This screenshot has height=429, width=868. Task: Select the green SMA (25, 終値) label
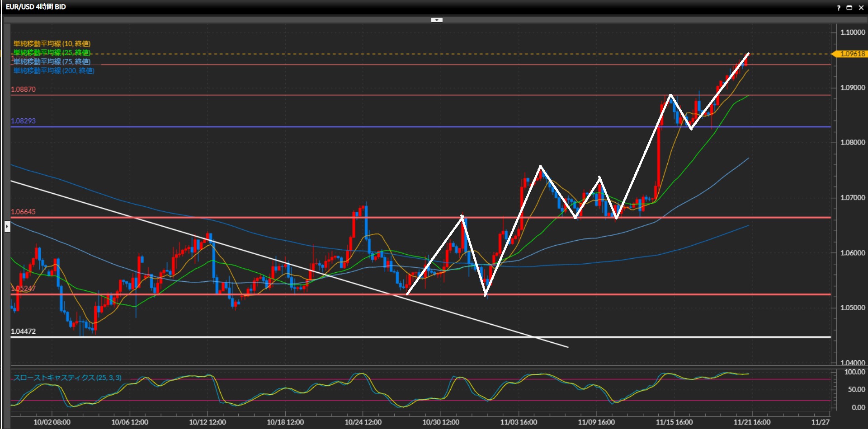click(x=52, y=53)
